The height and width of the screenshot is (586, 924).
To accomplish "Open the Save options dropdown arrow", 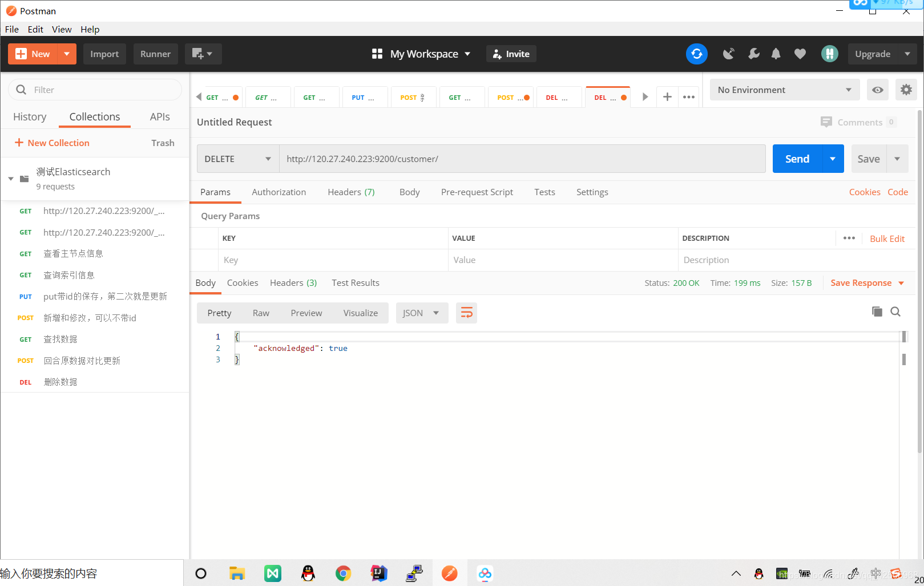I will pos(897,159).
